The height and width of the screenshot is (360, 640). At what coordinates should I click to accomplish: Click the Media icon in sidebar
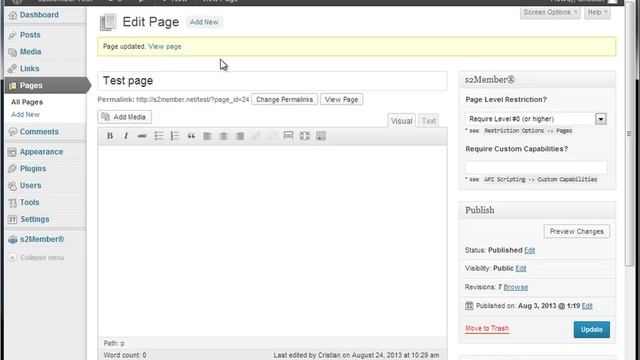pyautogui.click(x=13, y=52)
